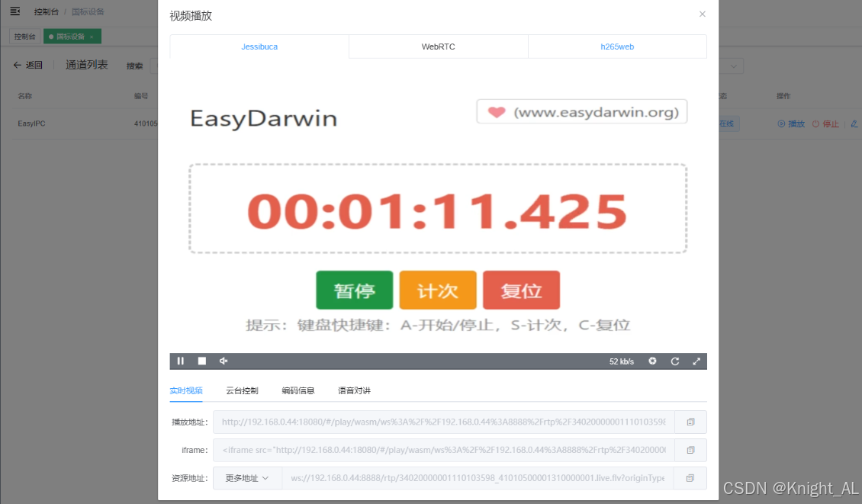Copy the 资源地址 URL with copy icon
Viewport: 862px width, 504px height.
[690, 478]
